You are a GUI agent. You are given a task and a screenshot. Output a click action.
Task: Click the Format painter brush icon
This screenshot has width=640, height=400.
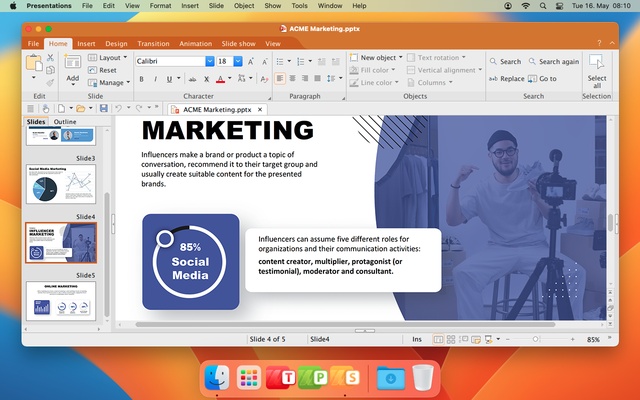(x=50, y=82)
